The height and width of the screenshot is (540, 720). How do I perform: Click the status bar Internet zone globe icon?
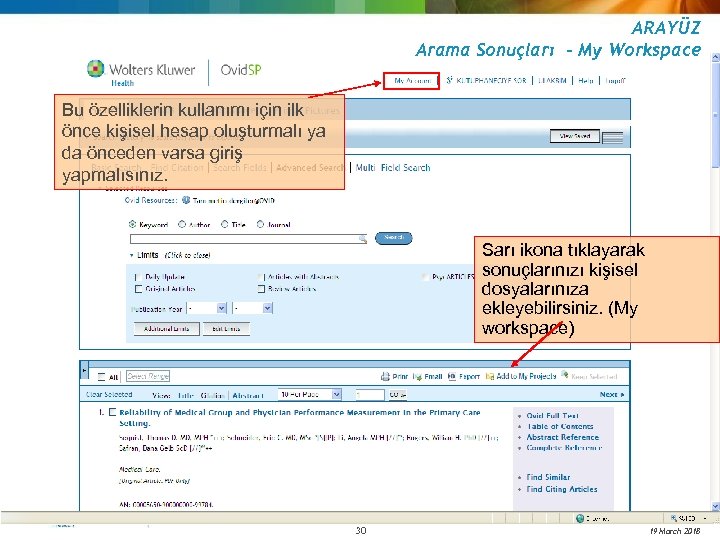(x=580, y=518)
